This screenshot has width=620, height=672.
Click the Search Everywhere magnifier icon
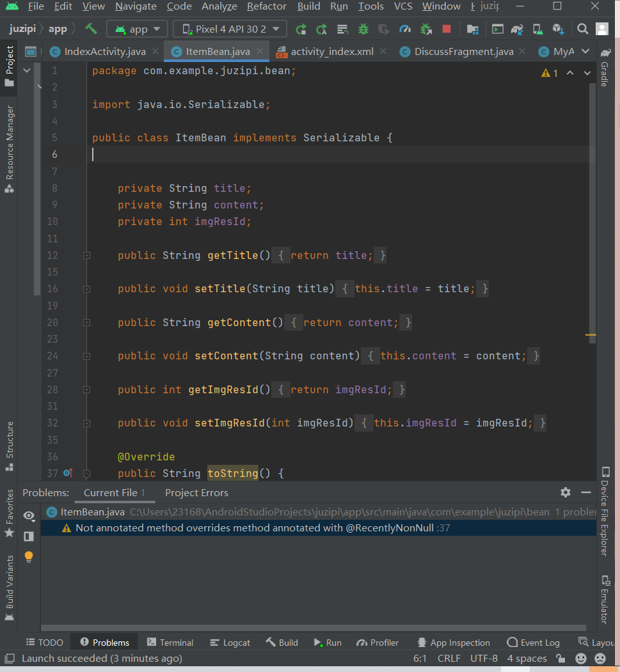(582, 29)
